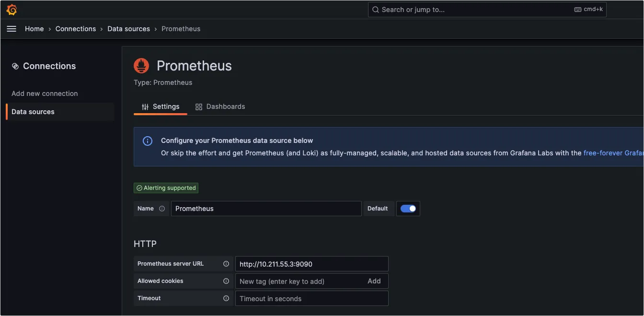Screen dimensions: 644x316
Task: Click the Data sources breadcrumb
Action: (128, 29)
